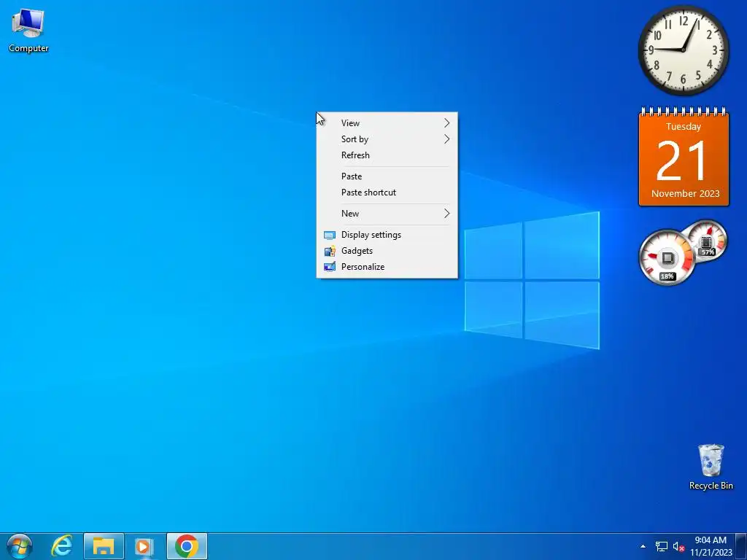The image size is (747, 560).
Task: Click the memory gauge showing 57%
Action: [x=708, y=241]
